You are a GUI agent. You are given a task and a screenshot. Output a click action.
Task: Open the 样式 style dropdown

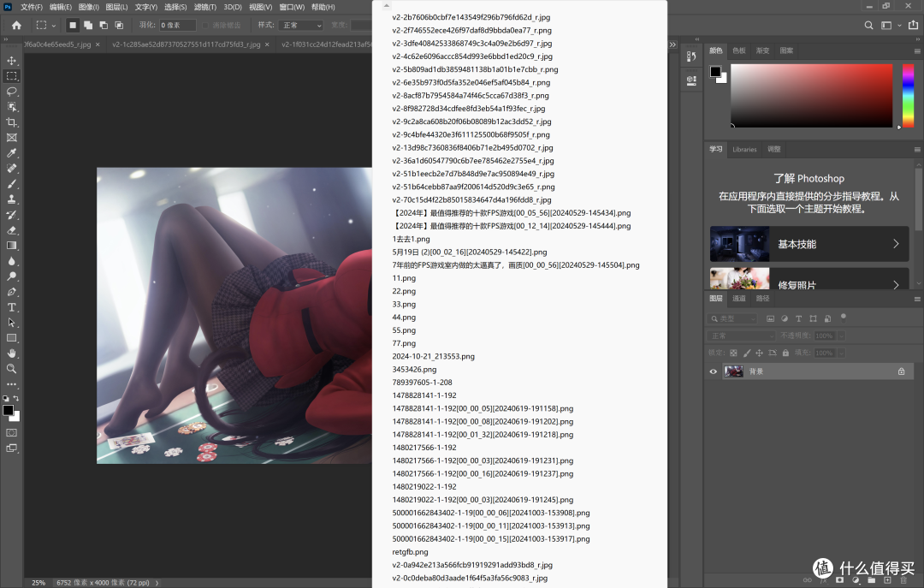(x=302, y=26)
